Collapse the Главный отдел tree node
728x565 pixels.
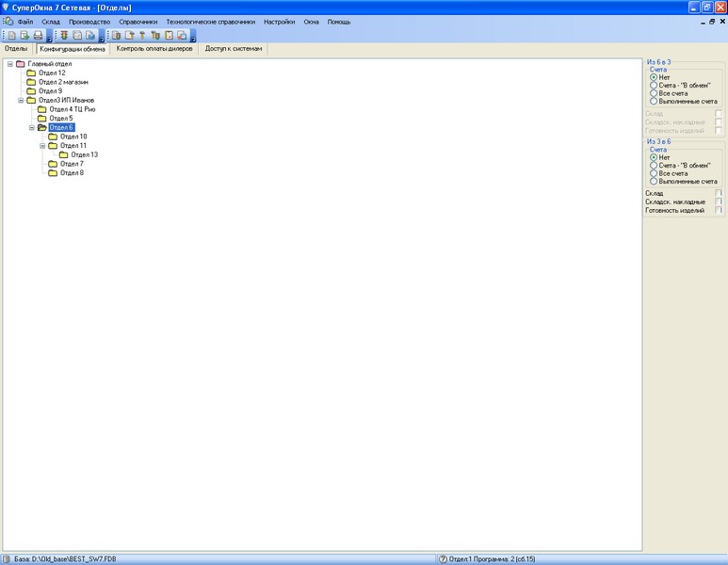tap(9, 64)
